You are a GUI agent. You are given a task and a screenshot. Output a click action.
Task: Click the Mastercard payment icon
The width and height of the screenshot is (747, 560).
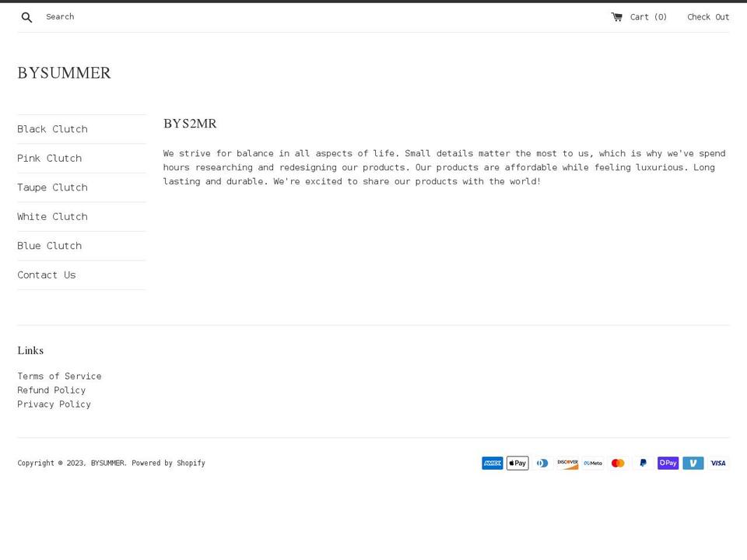coord(618,463)
